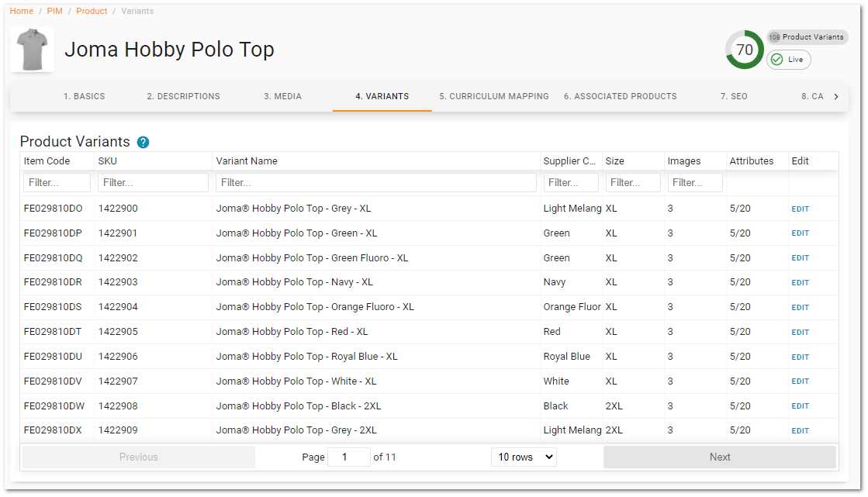Click the page number input box
Screen dimensions: 868x497
click(x=349, y=457)
